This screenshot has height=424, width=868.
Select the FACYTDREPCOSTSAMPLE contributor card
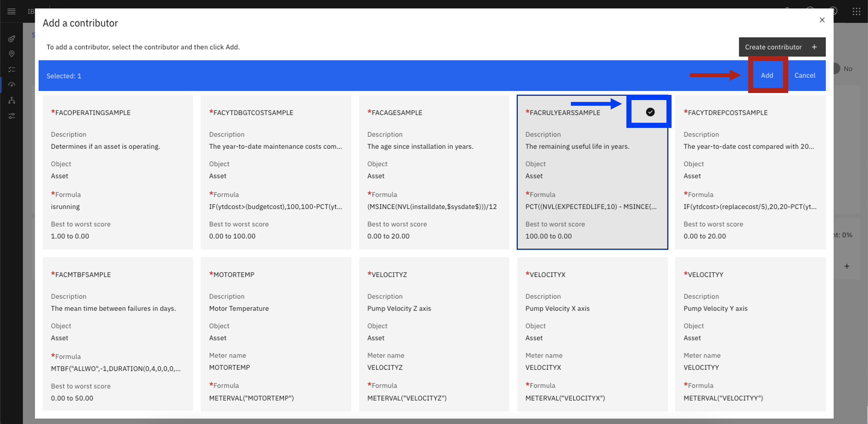point(750,173)
